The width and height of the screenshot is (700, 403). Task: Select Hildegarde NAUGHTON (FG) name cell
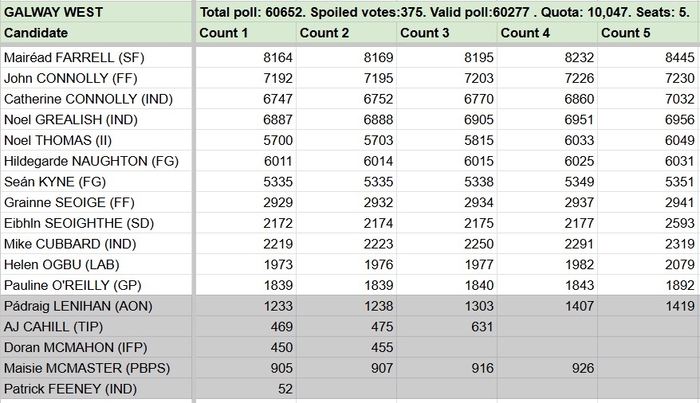coord(97,161)
